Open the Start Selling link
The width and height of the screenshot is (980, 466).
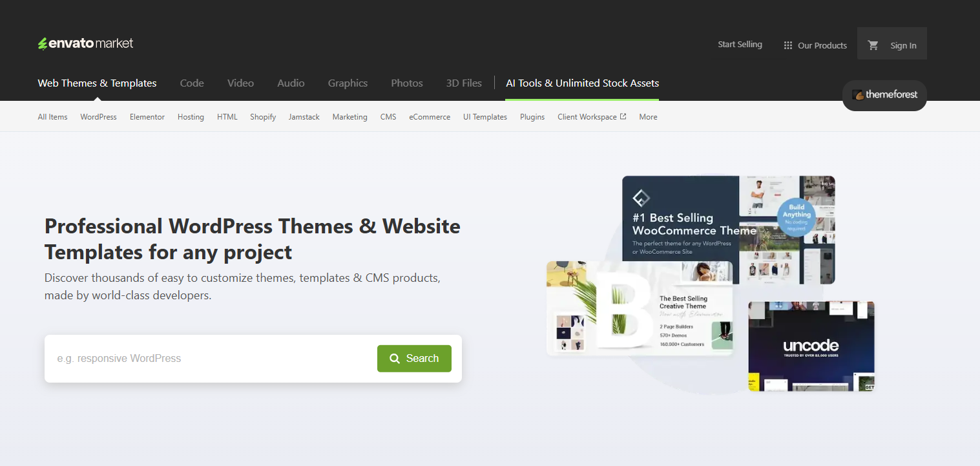(x=740, y=45)
